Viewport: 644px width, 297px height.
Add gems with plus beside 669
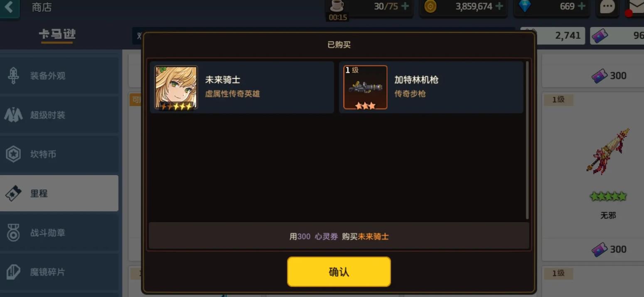pos(581,6)
